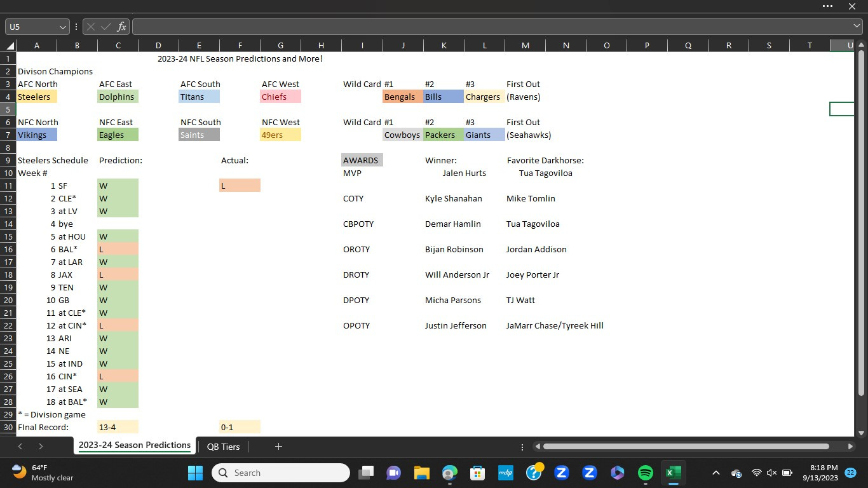868x488 pixels.
Task: Select the 2023-24 Season Predictions tab
Action: click(x=135, y=445)
